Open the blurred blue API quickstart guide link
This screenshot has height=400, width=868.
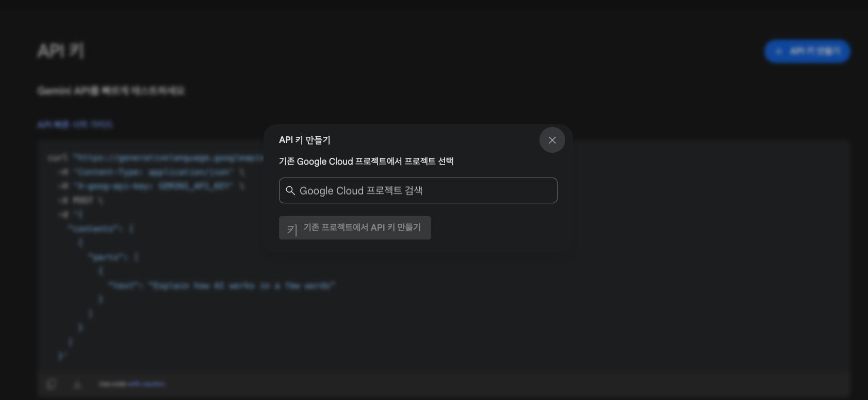point(75,125)
